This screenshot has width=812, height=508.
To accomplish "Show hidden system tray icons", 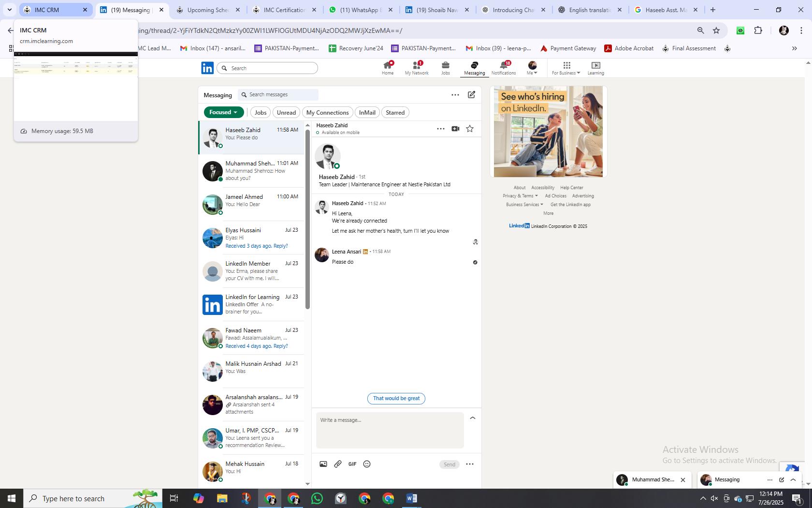I will click(703, 498).
